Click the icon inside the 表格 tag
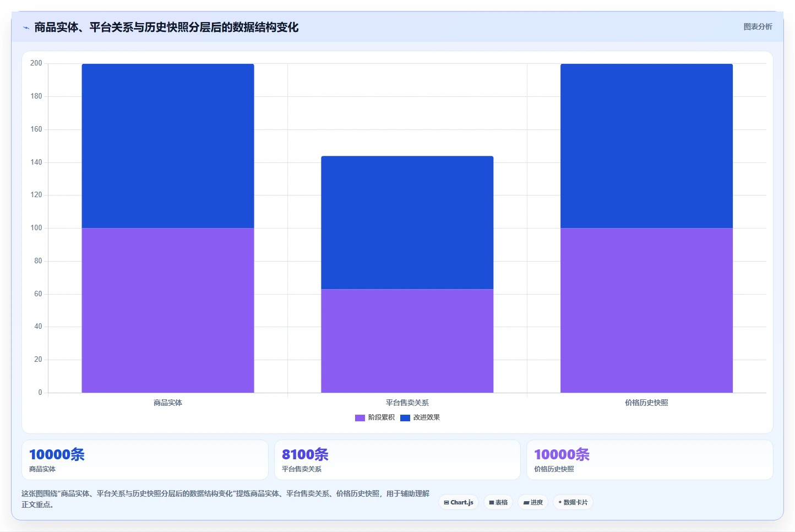 [x=492, y=502]
